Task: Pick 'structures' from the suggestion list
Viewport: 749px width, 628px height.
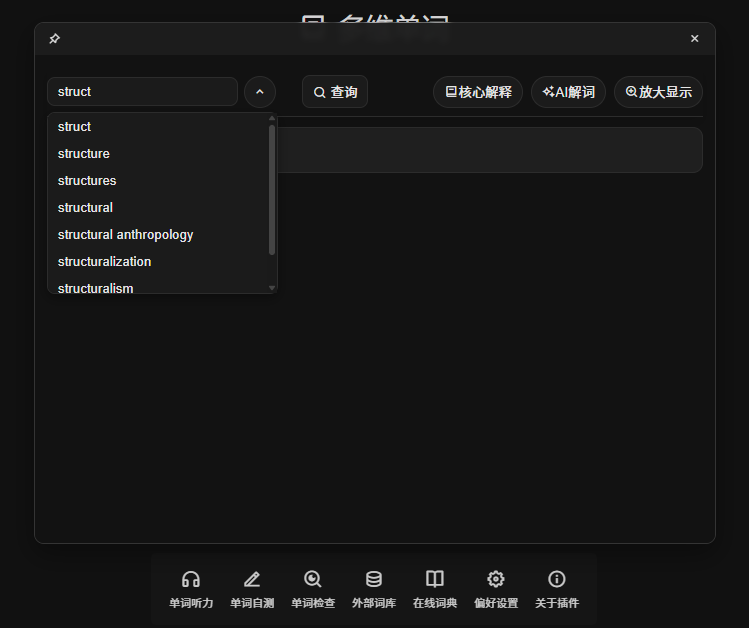Action: tap(87, 181)
